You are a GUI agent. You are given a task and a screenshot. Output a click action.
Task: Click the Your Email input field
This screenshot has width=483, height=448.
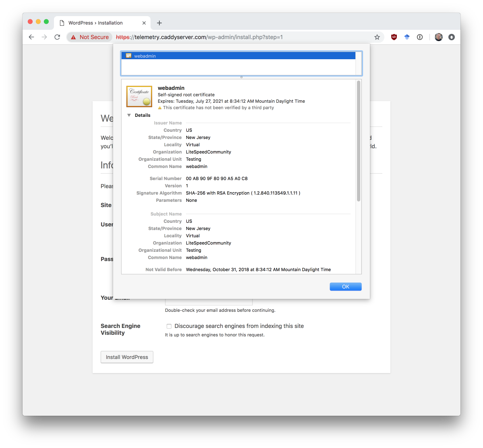click(209, 302)
